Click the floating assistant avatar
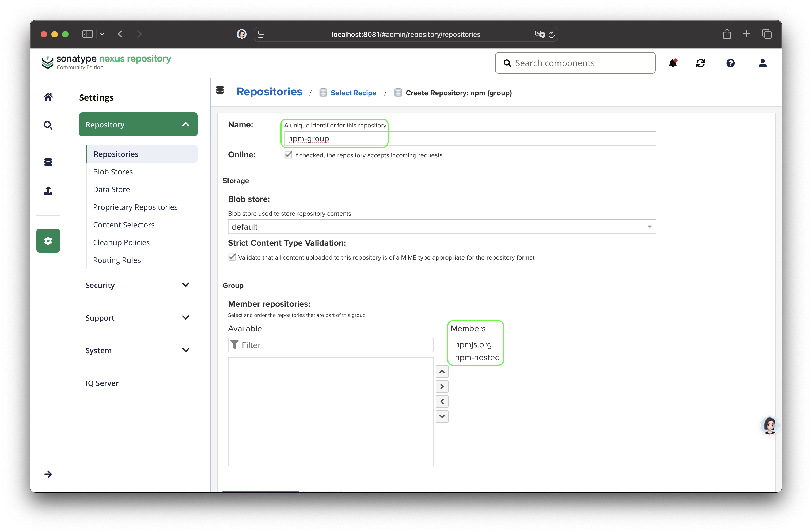812x532 pixels. point(769,425)
